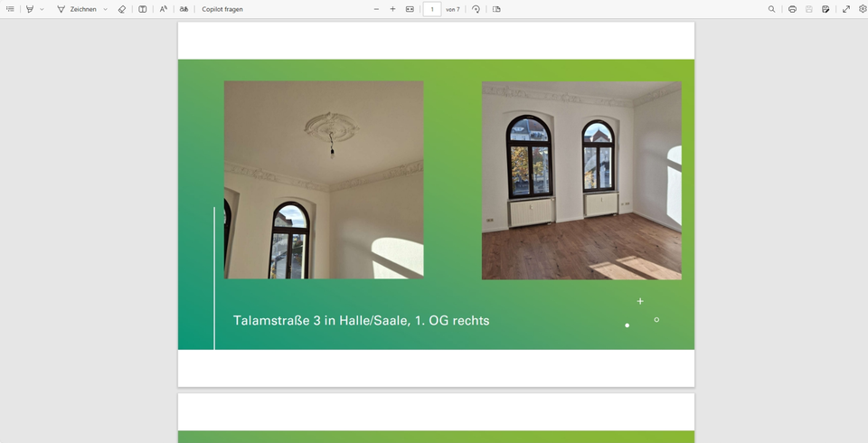Toggle the page view layout button
Screen dimensions: 868x443
496,9
